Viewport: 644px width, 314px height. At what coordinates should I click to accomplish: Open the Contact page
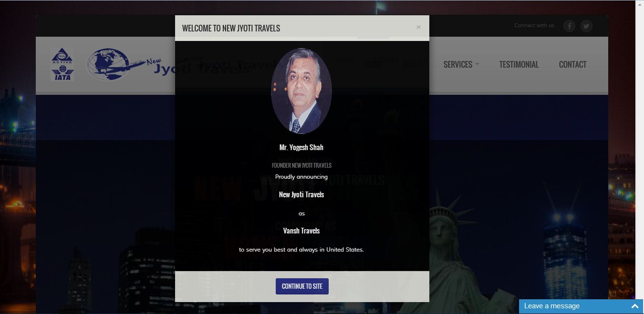click(x=572, y=64)
